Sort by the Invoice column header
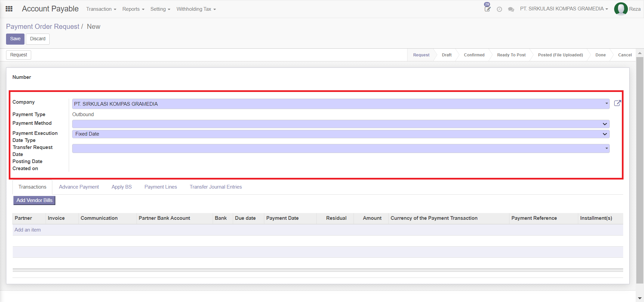 click(62, 218)
